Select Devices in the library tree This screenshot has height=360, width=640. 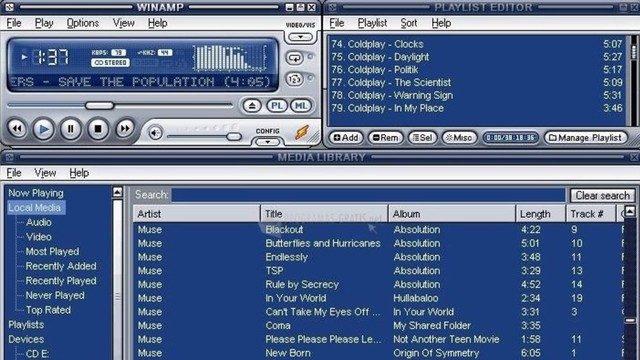point(26,340)
